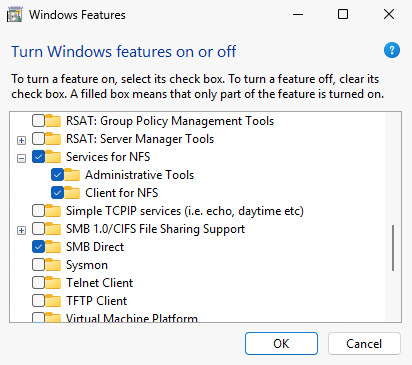The width and height of the screenshot is (412, 365).
Task: Click the Windows Features title bar icon
Action: point(15,15)
